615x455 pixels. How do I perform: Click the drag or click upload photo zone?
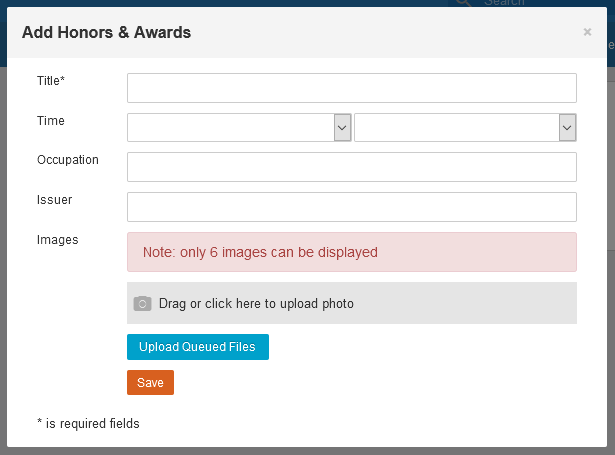[351, 303]
